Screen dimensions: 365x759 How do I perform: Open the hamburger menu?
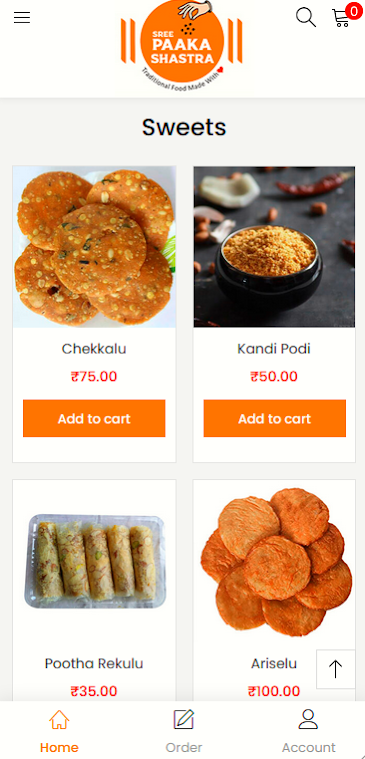click(x=22, y=18)
